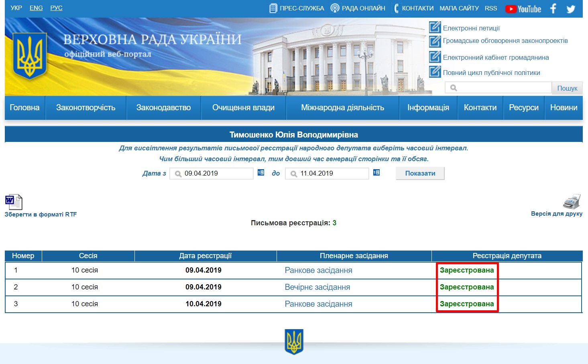
Task: Open calendar picker for start date
Action: (261, 172)
